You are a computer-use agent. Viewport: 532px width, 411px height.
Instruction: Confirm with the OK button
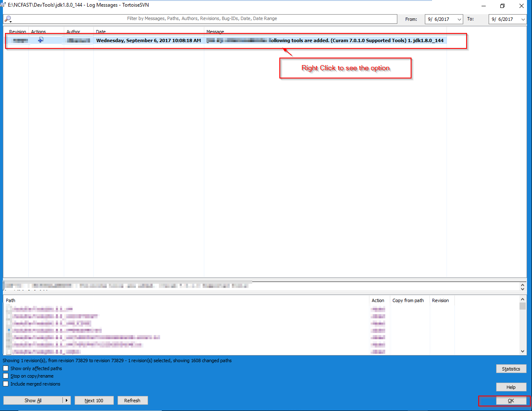511,401
